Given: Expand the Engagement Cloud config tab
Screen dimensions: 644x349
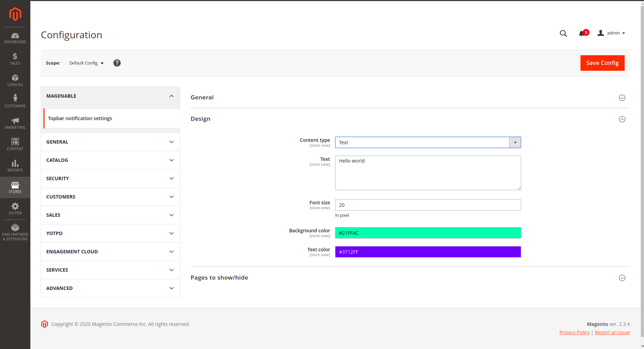Looking at the screenshot, I should click(x=110, y=252).
